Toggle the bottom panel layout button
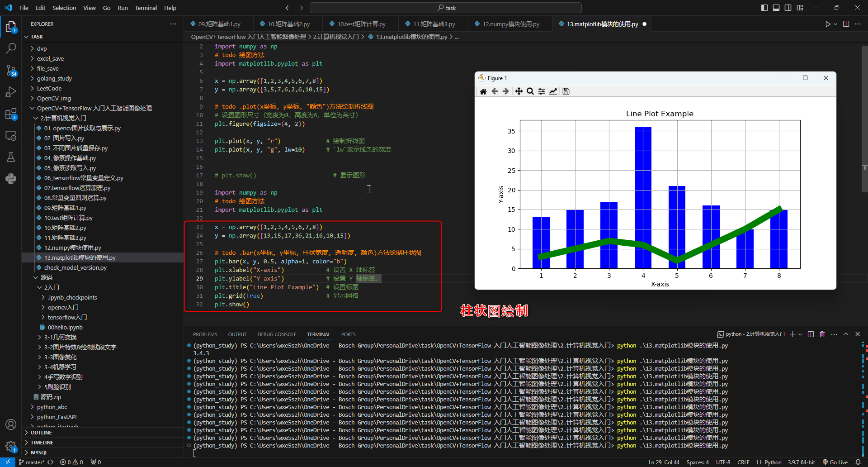Image resolution: width=868 pixels, height=467 pixels. [776, 8]
